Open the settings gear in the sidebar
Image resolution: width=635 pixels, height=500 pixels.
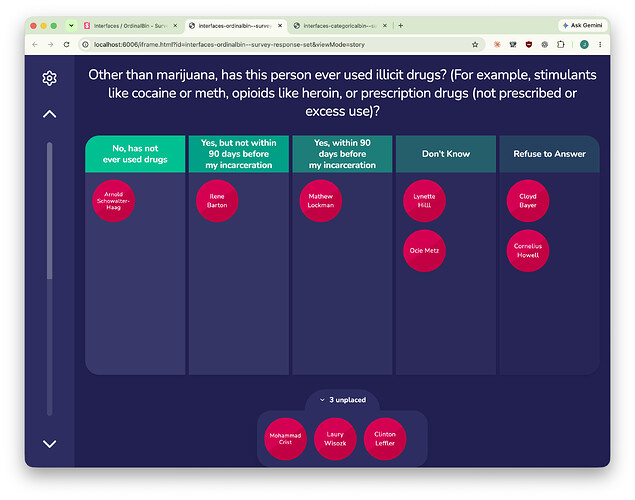point(49,78)
